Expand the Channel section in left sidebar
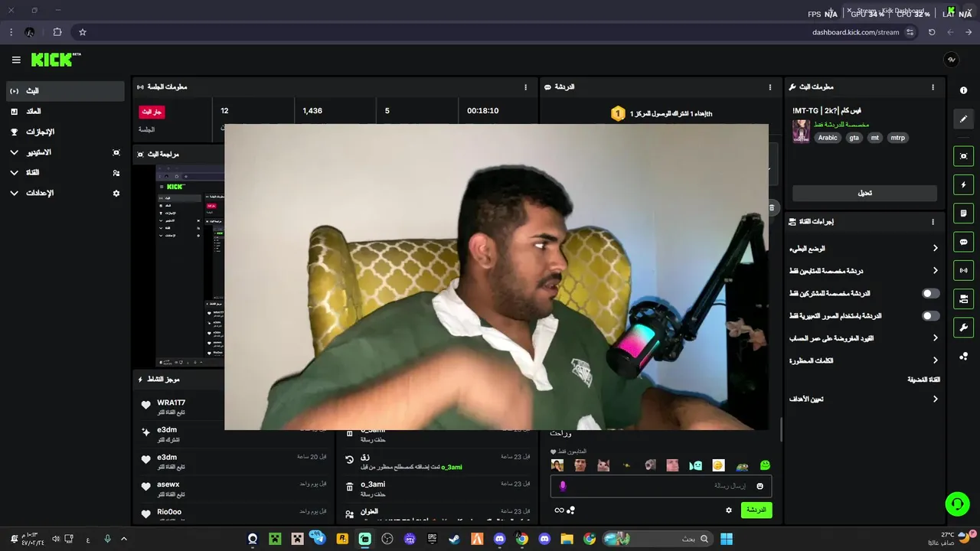 click(x=14, y=173)
